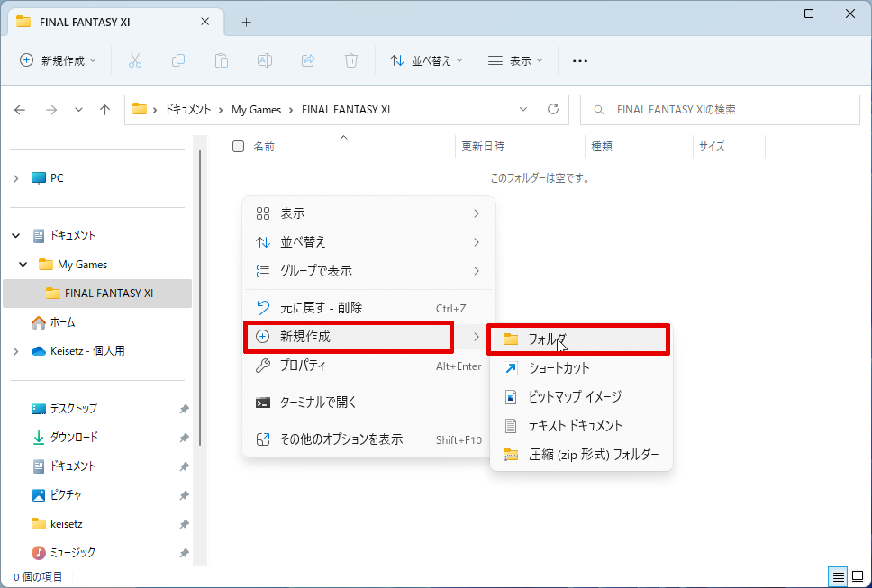Click the pin icon next to quick-access ドキュメント
This screenshot has width=872, height=588.
point(184,466)
